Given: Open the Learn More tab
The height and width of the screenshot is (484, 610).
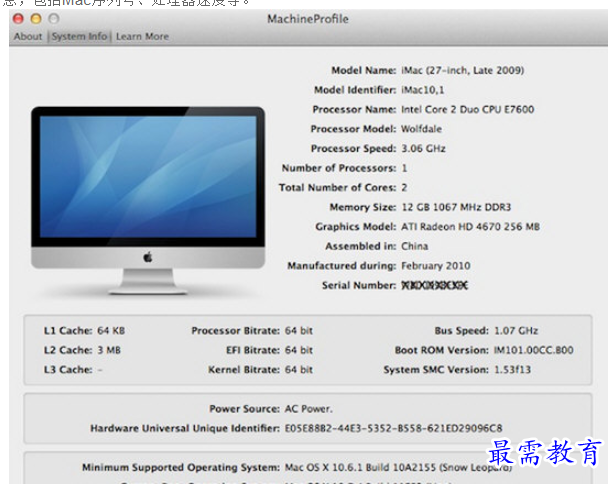Looking at the screenshot, I should pyautogui.click(x=142, y=37).
